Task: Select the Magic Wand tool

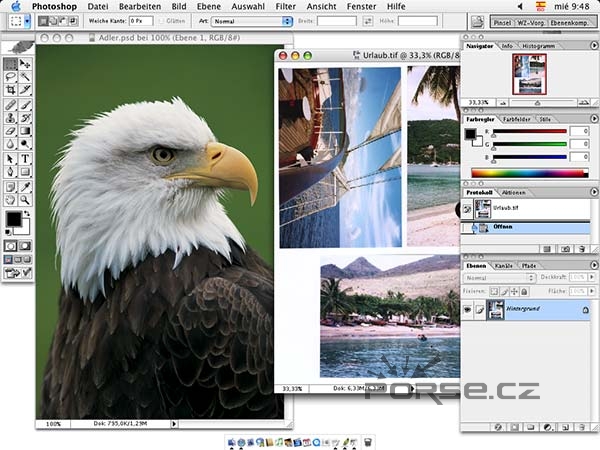Action: coord(25,77)
